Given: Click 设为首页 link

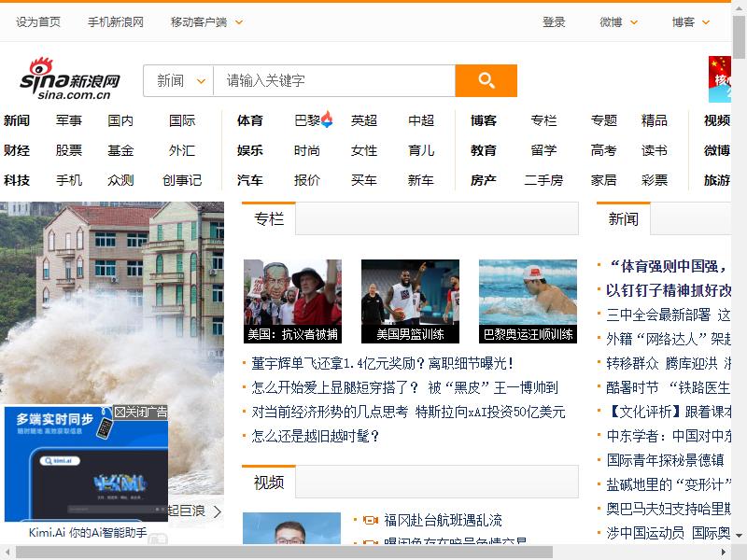Looking at the screenshot, I should click(x=38, y=21).
